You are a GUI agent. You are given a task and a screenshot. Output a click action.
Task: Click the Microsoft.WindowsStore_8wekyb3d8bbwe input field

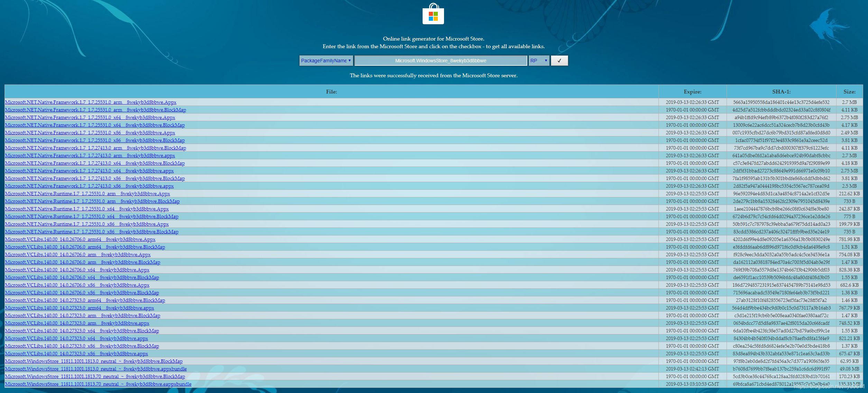pyautogui.click(x=441, y=61)
